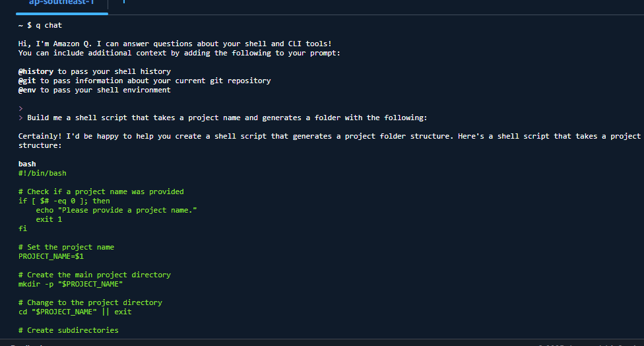The image size is (644, 346).
Task: Click the @history hint line
Action: (94, 71)
